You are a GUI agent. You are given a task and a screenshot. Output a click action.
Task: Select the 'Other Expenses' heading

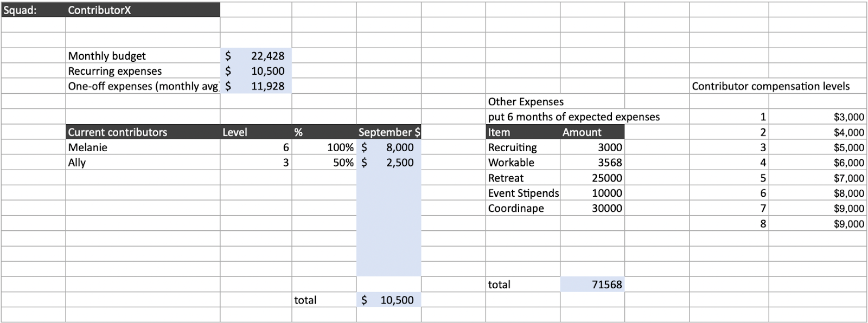click(526, 102)
